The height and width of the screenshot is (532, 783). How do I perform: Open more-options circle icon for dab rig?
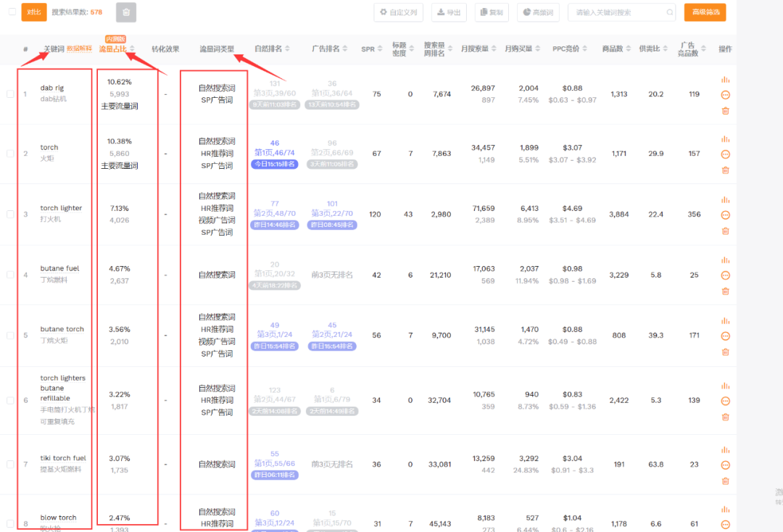726,95
